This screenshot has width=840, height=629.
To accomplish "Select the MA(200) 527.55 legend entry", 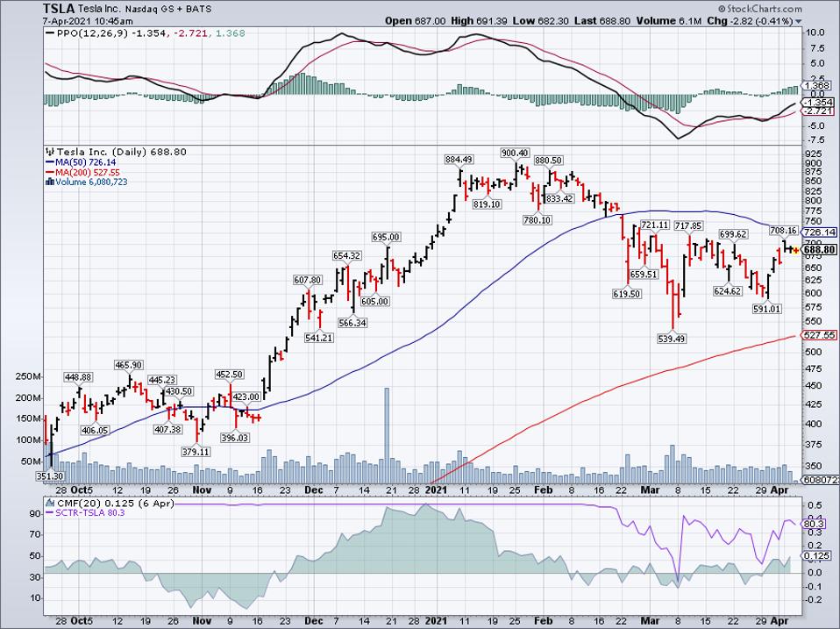I will click(x=83, y=172).
